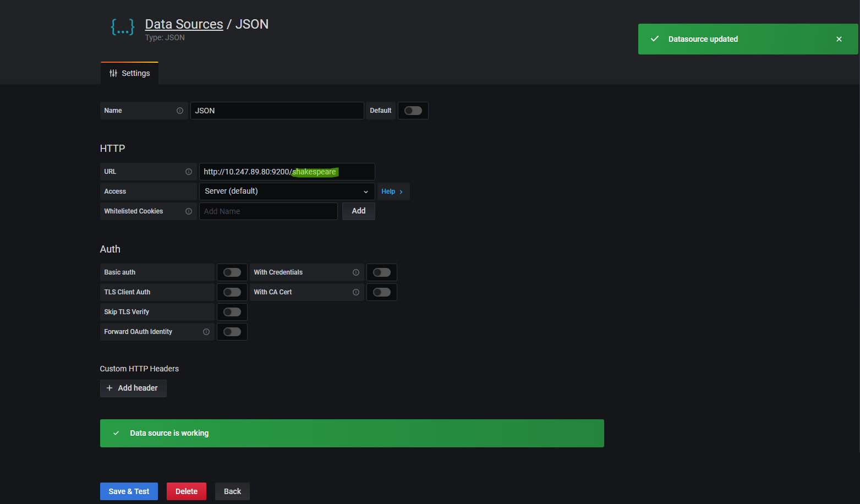Click the info icon beside Forward OAuth Identity
860x504 pixels.
[206, 331]
